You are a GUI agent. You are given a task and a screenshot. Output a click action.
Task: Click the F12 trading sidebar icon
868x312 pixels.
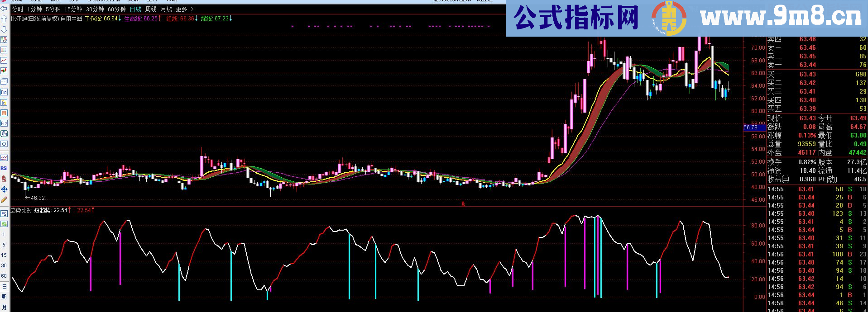[4, 123]
